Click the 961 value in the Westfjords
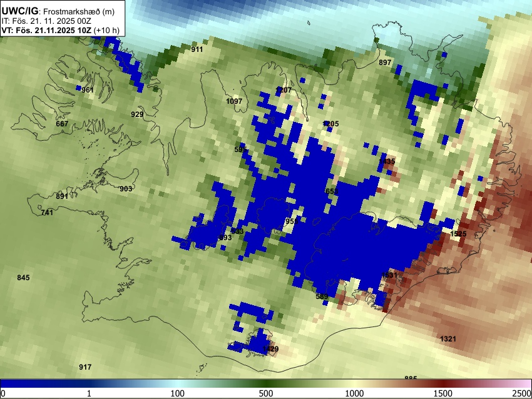532x399 pixels. coord(87,90)
